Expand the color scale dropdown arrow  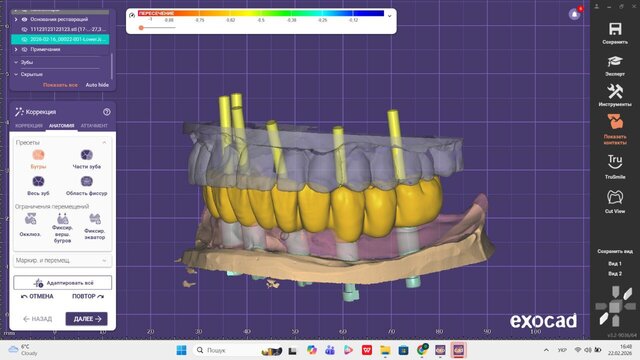[389, 16]
